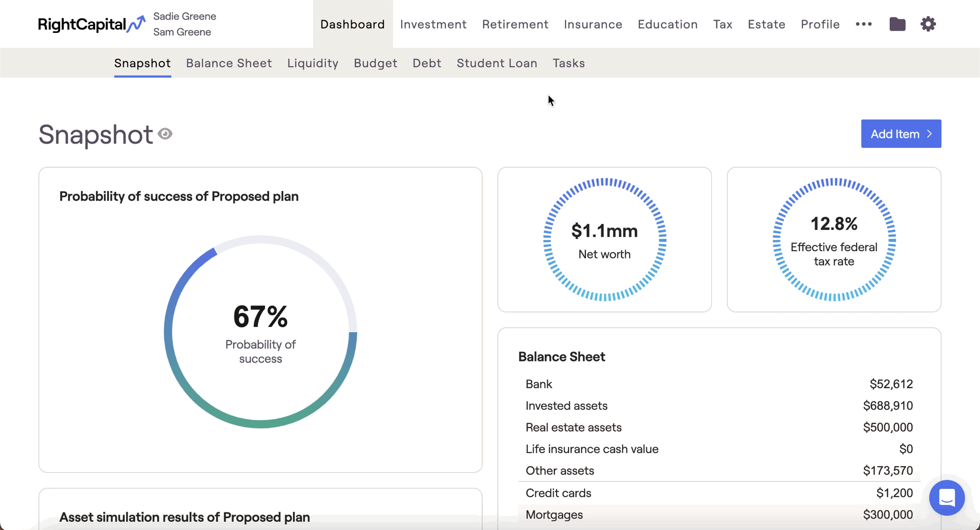This screenshot has height=530, width=980.
Task: Click the 12.8% Effective federal tax rate dial
Action: [x=834, y=240]
